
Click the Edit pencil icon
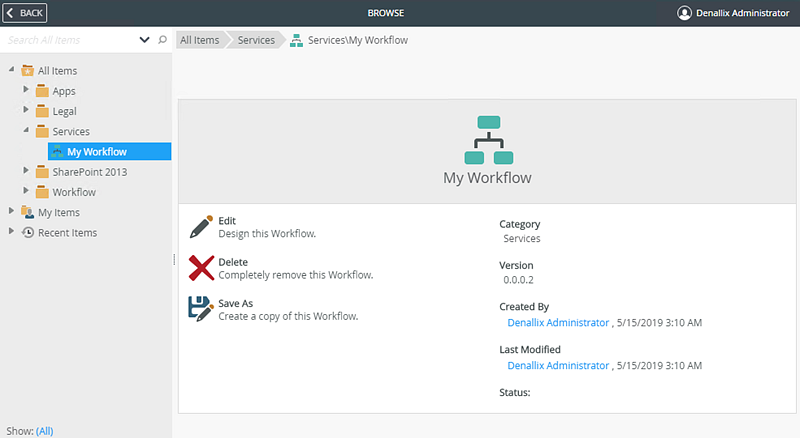(x=201, y=226)
